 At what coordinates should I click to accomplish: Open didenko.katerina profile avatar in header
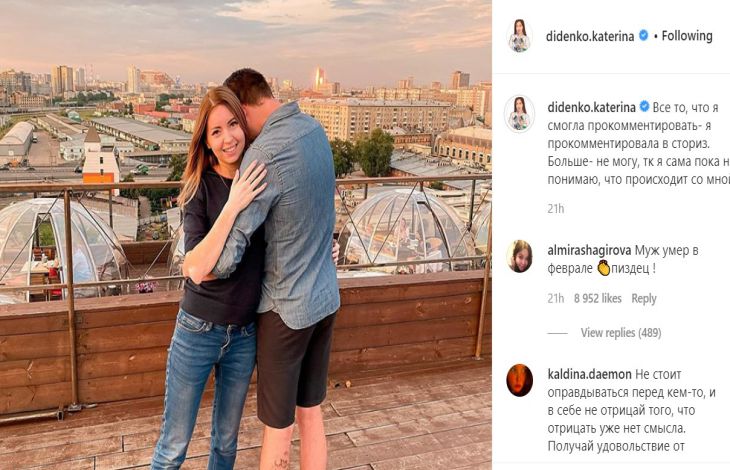[519, 36]
